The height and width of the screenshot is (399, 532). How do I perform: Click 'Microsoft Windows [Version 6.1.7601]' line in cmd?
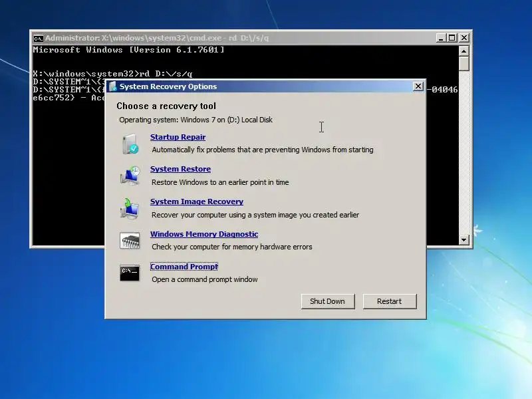128,50
